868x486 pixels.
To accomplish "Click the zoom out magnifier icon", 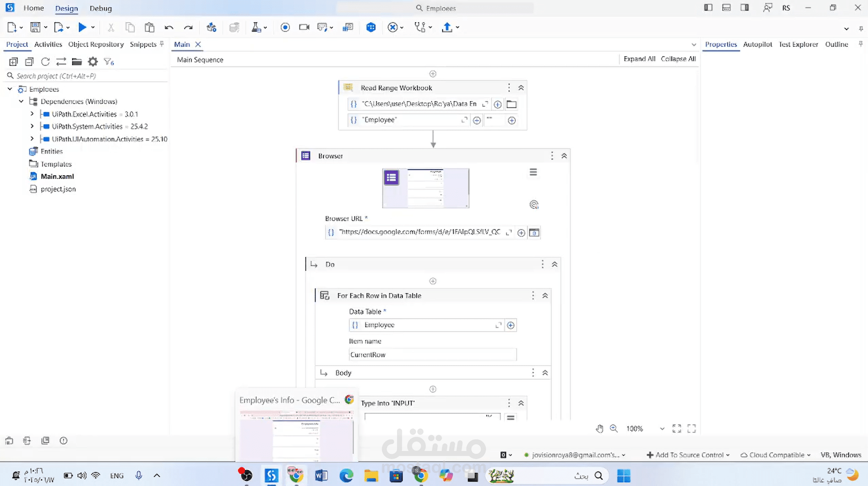I will (614, 428).
